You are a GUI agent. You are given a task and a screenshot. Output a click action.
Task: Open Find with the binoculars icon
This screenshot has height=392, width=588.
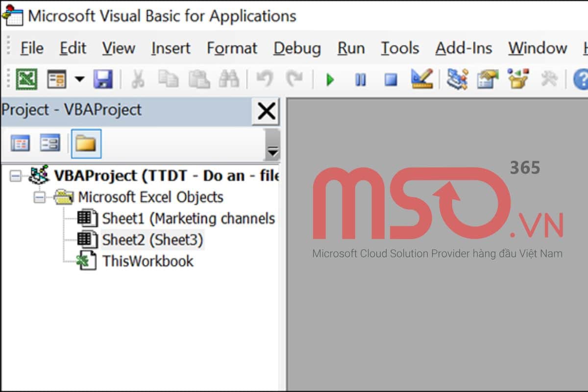click(228, 79)
